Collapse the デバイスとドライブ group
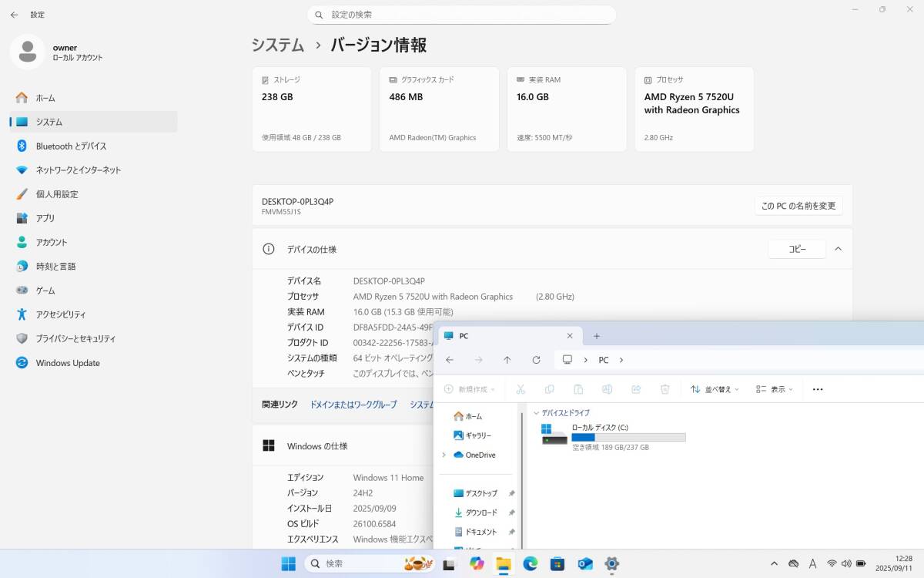The height and width of the screenshot is (578, 924). tap(537, 413)
